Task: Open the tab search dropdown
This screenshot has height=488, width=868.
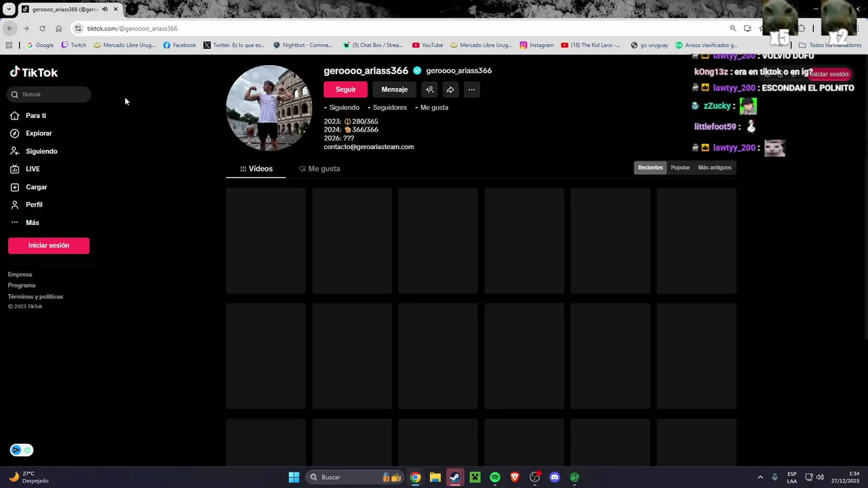Action: pos(9,9)
